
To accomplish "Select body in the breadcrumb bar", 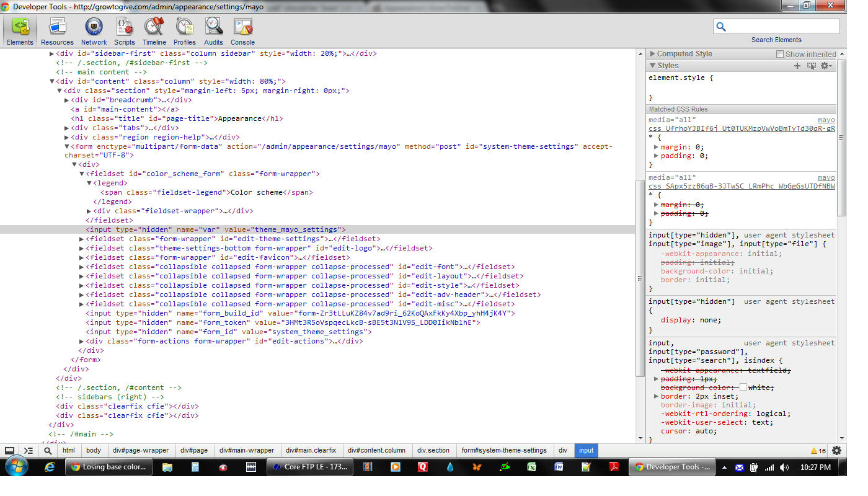I will click(94, 451).
